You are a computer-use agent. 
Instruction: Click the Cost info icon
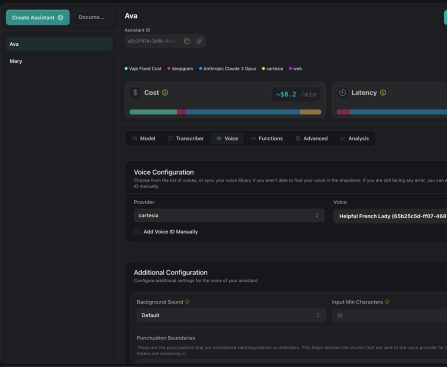165,93
